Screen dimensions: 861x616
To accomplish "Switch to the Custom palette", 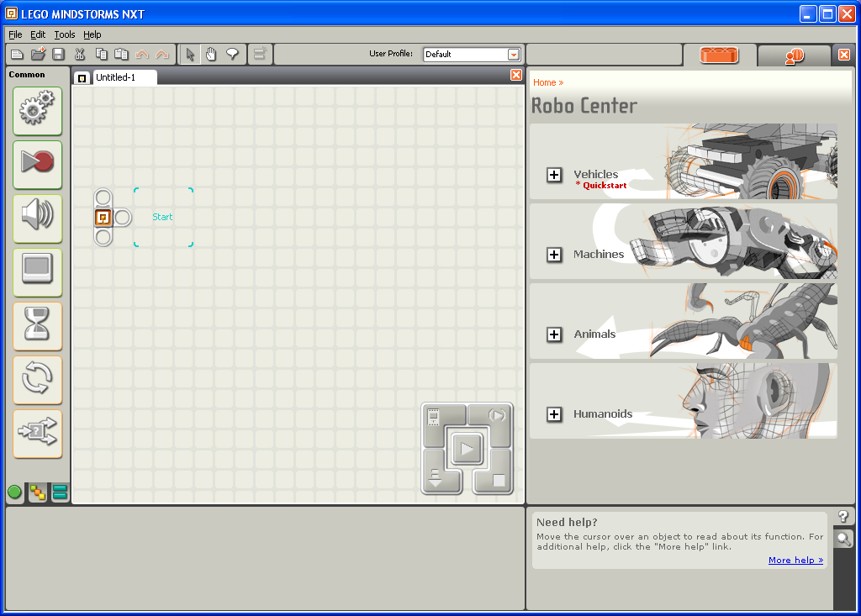I will 59,492.
